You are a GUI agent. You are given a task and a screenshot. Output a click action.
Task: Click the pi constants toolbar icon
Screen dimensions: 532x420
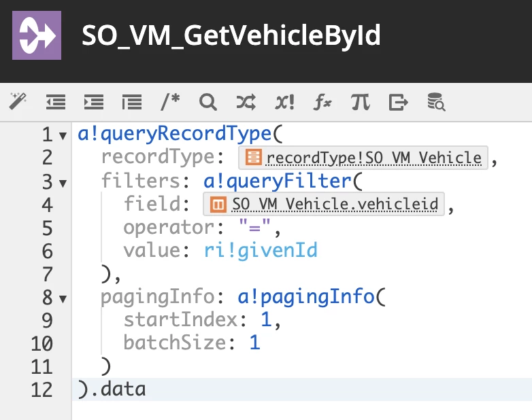click(361, 102)
